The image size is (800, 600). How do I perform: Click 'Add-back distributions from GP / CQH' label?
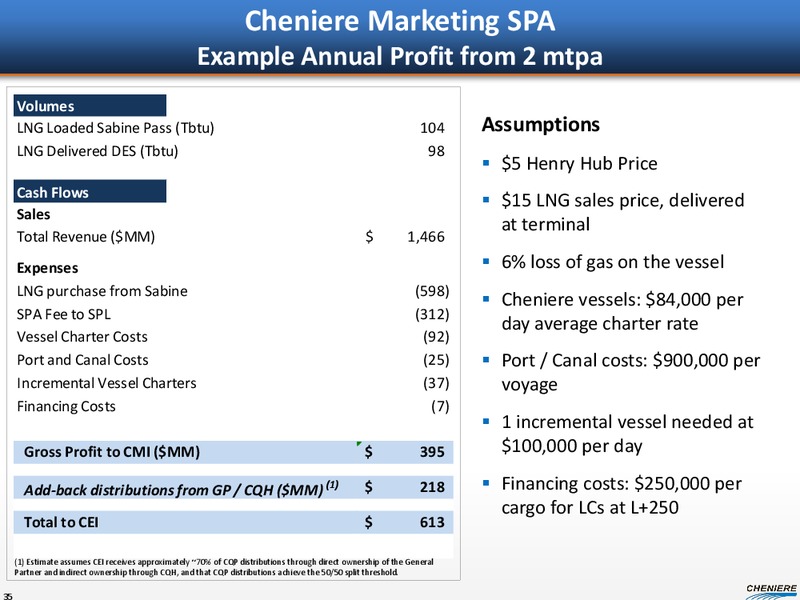coord(181,489)
